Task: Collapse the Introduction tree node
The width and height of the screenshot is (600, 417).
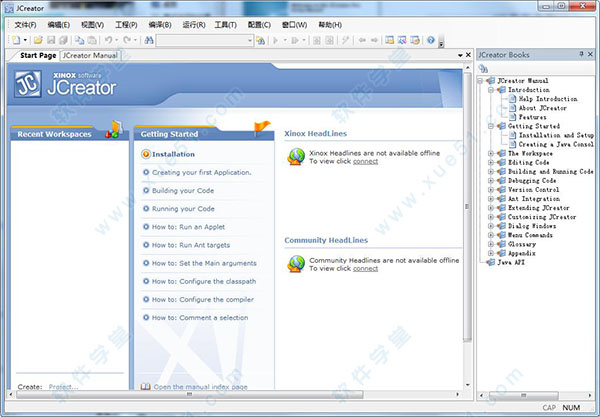Action: 491,90
